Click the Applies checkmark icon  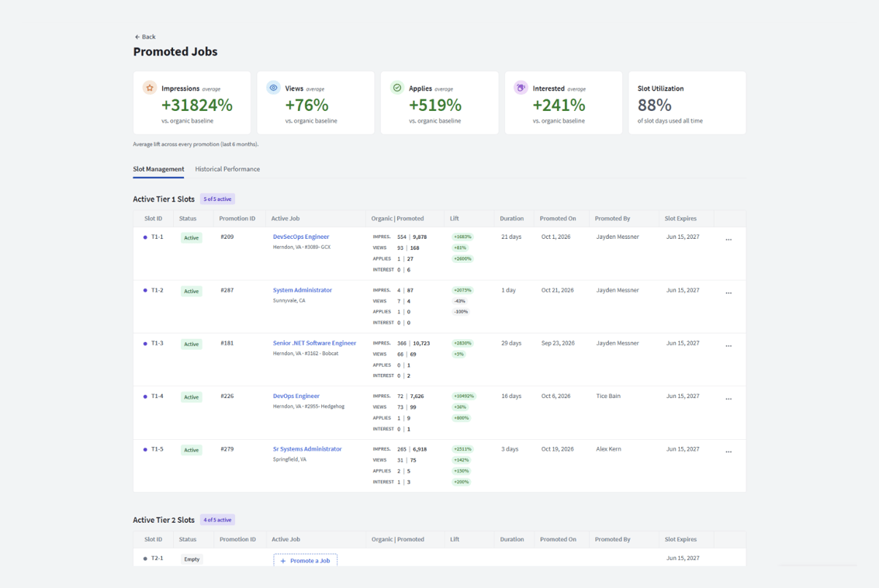(x=397, y=88)
